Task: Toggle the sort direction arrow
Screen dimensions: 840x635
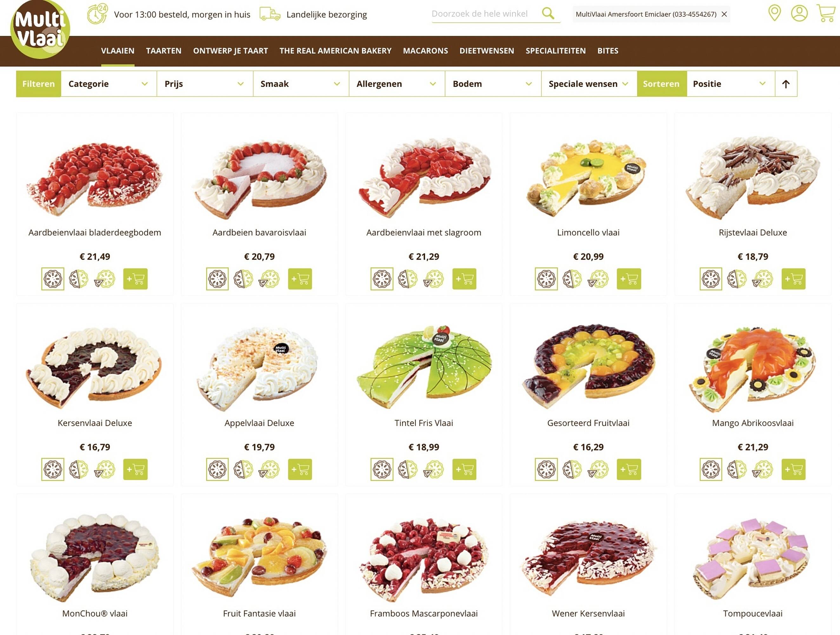Action: coord(786,84)
